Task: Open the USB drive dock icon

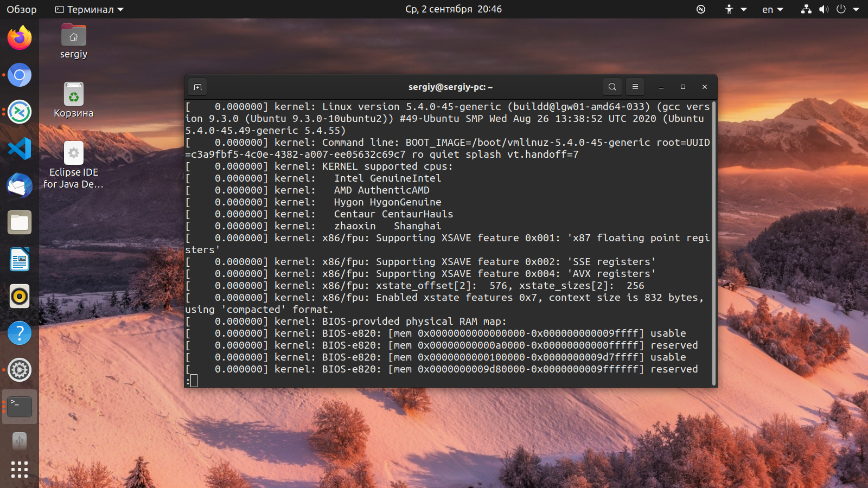Action: [x=20, y=441]
